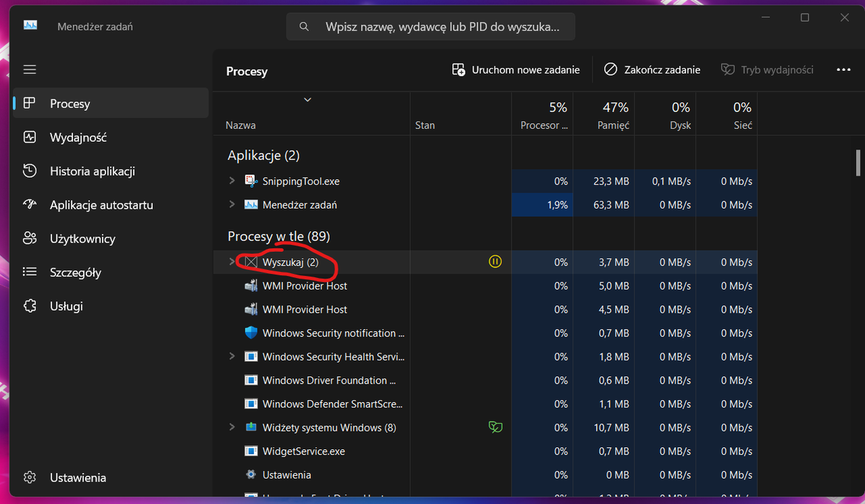Open the Procesy tab in sidebar
Screen dimensions: 865x504
click(x=111, y=103)
